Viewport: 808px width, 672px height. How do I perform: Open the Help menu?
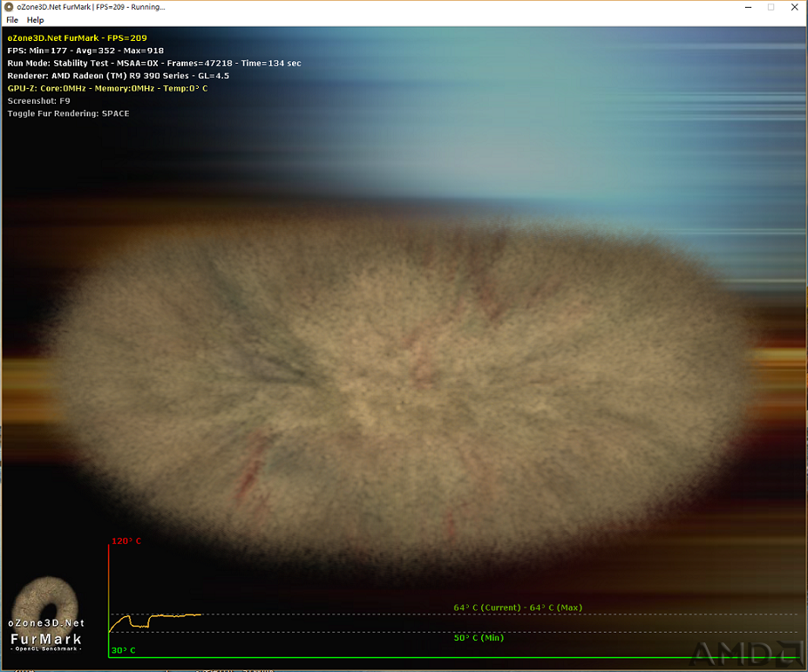[x=35, y=20]
